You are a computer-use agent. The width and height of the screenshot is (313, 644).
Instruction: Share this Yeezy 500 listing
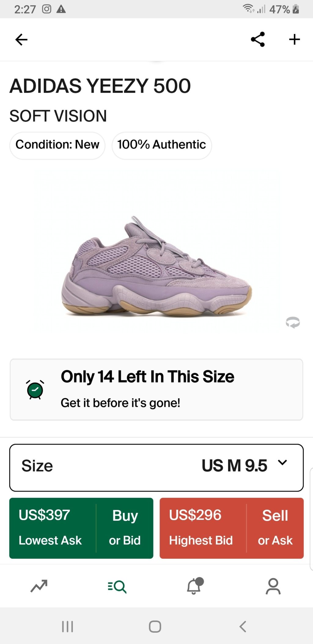[258, 39]
